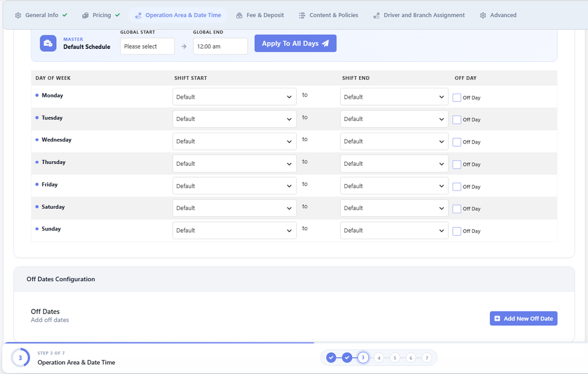
Task: Click the General Info gear icon
Action: (x=18, y=15)
